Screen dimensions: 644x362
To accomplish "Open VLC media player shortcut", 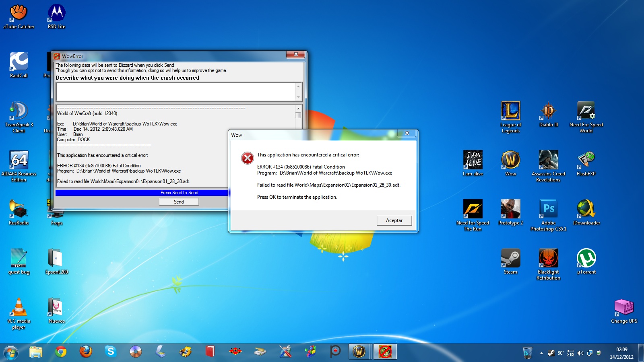I will pyautogui.click(x=19, y=313).
